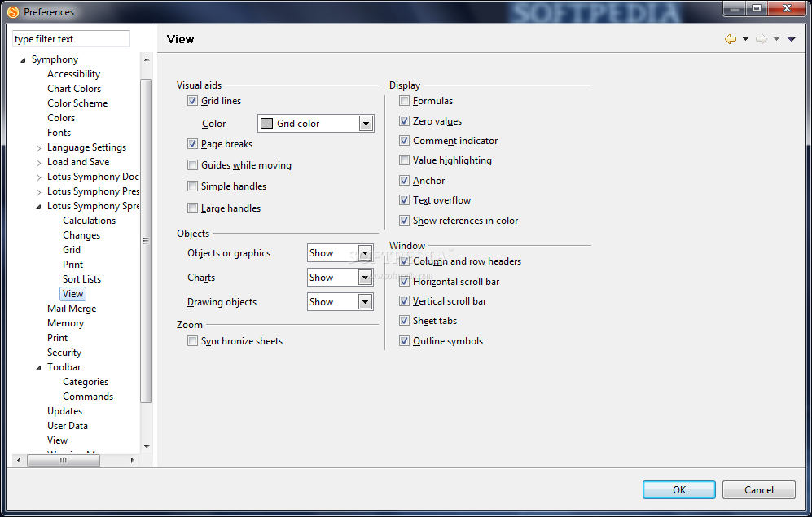The width and height of the screenshot is (812, 517).
Task: Enable Value highlighting checkbox
Action: point(405,160)
